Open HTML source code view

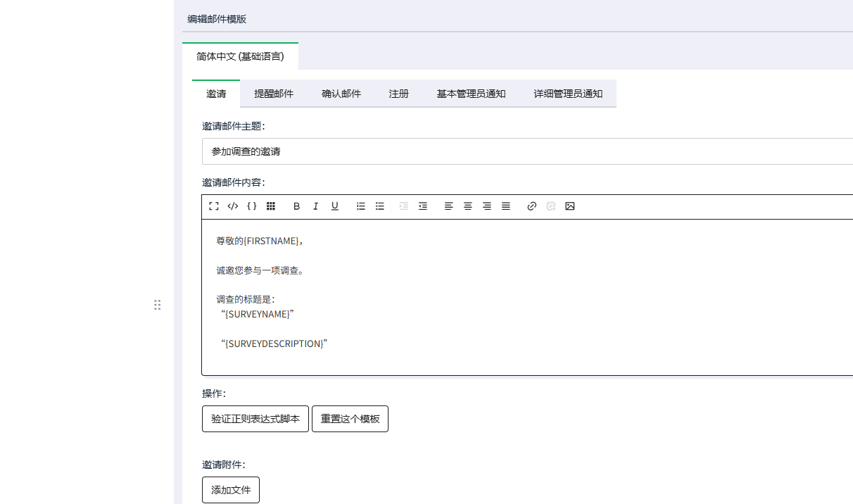click(x=233, y=206)
